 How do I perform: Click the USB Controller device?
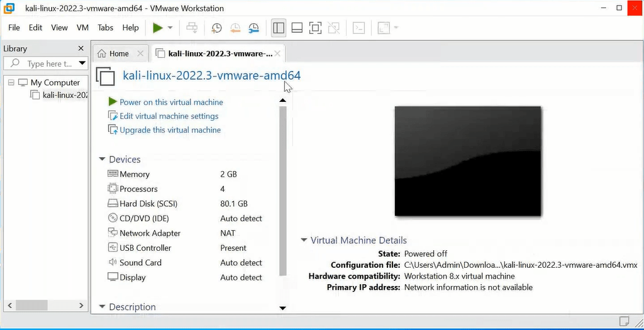[185, 248]
